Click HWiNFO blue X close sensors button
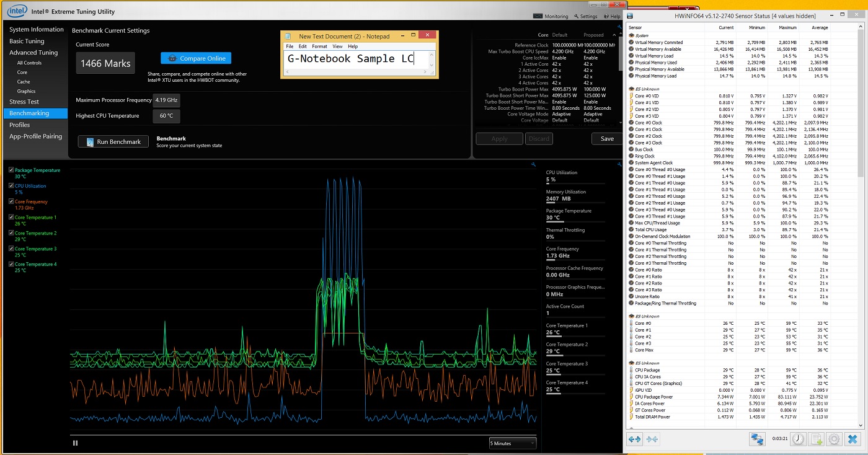Image resolution: width=868 pixels, height=455 pixels. click(853, 439)
